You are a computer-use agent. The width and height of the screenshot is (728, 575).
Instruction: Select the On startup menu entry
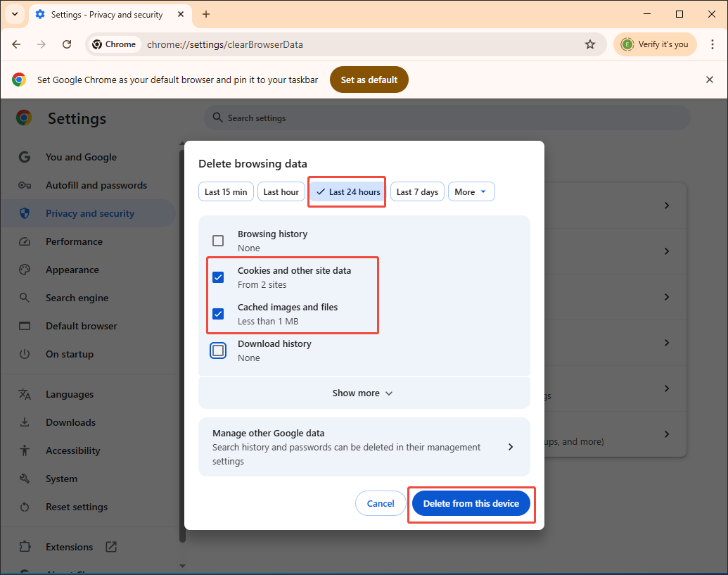coord(70,354)
